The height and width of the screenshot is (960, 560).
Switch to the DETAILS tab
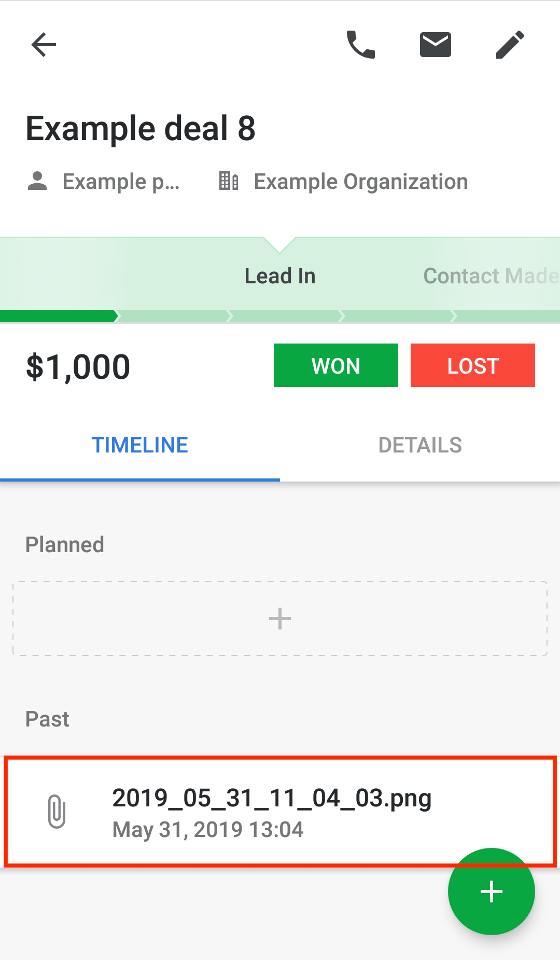[x=420, y=445]
